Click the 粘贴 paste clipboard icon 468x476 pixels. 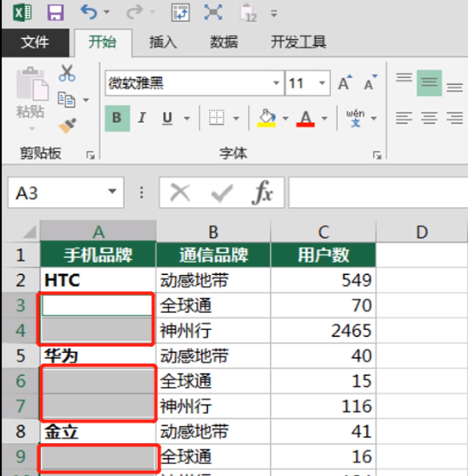(x=32, y=84)
